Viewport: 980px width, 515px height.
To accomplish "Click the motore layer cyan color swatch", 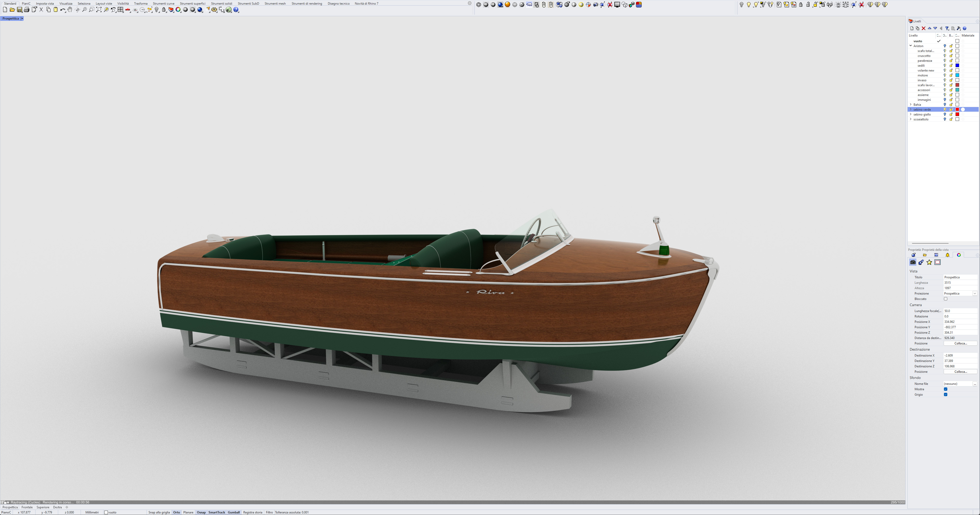I will [x=957, y=75].
